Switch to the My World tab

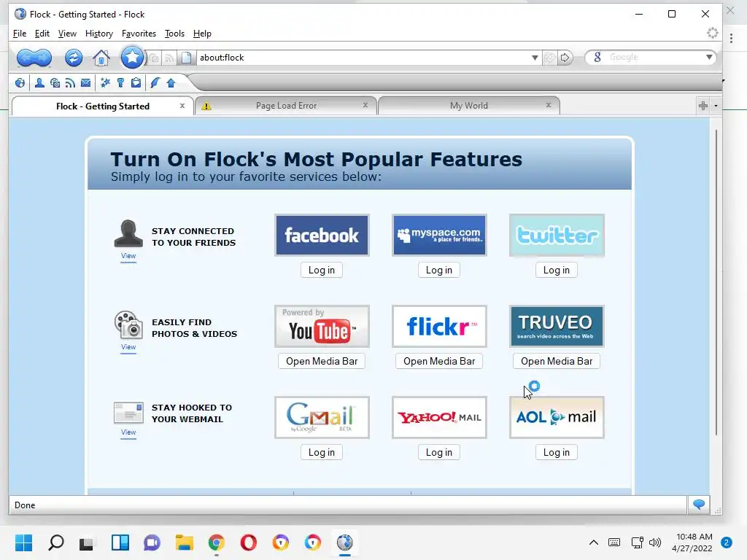tap(469, 106)
